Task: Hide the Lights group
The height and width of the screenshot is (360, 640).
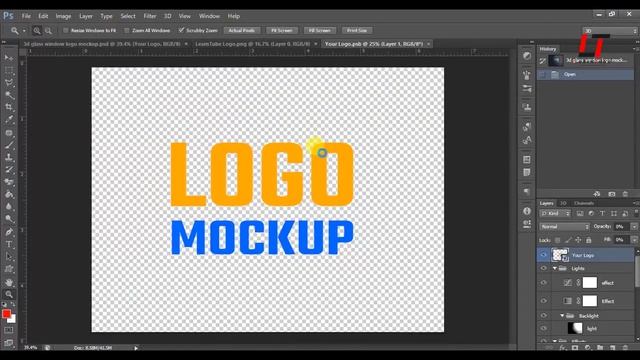Action: click(x=543, y=268)
